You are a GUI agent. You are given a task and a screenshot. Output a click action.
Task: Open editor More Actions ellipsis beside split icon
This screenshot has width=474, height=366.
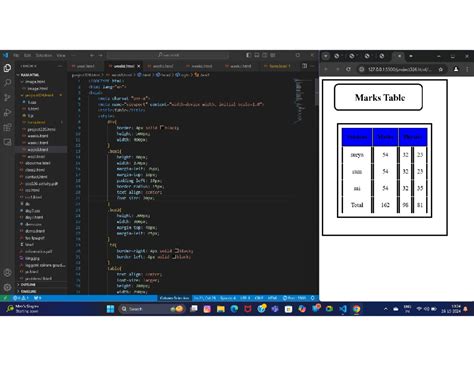click(312, 66)
